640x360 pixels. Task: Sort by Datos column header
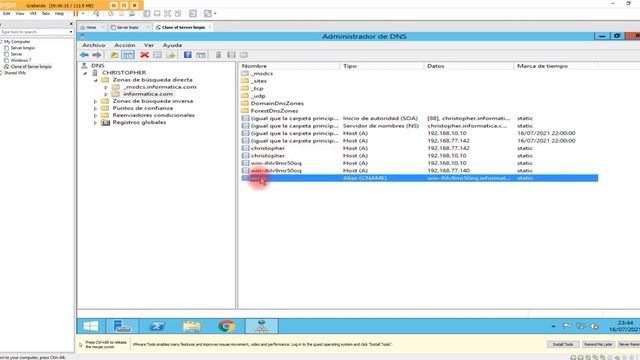(x=469, y=66)
